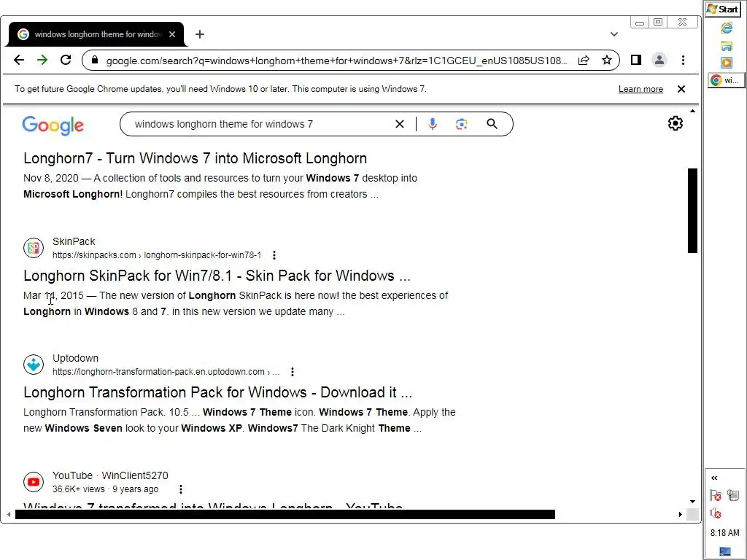Open the Chrome profile avatar menu

pos(659,60)
